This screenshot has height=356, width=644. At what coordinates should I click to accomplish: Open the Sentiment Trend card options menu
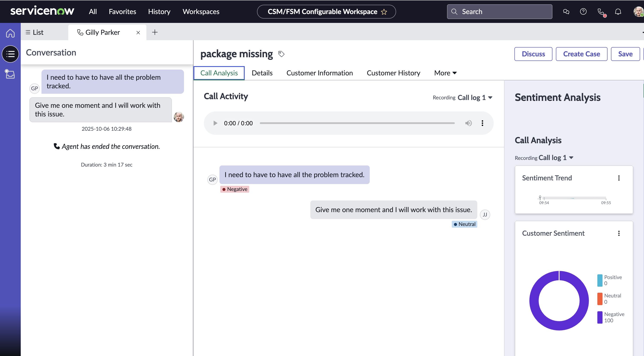click(x=619, y=178)
